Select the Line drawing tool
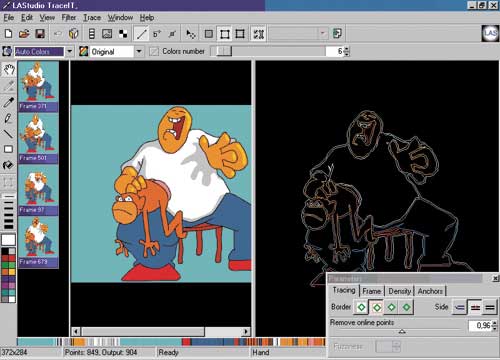The image size is (500, 360). [9, 134]
